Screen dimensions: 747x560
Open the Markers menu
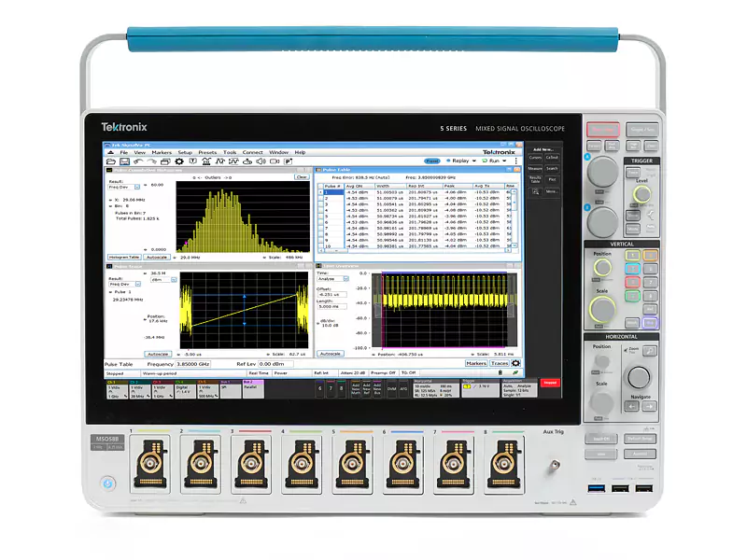pos(161,152)
